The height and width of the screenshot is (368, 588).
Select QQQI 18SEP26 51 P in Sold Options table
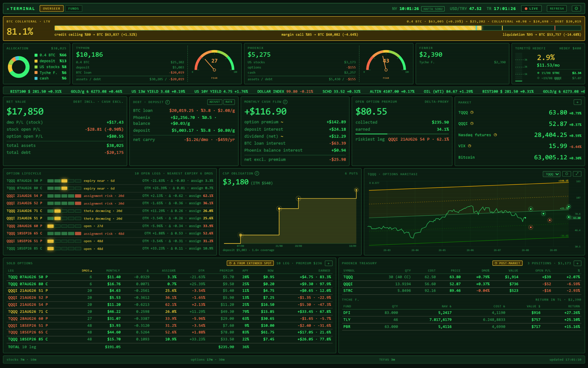(x=170, y=325)
